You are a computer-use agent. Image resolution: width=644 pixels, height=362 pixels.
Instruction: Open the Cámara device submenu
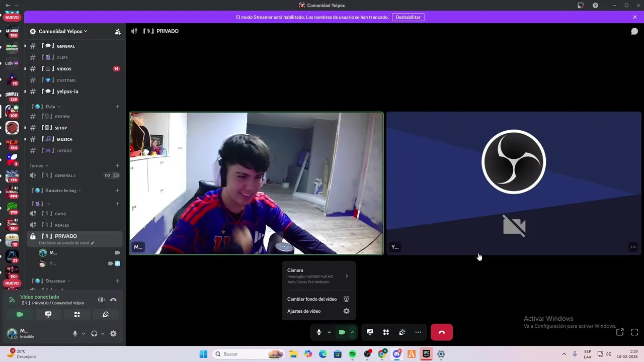click(318, 276)
